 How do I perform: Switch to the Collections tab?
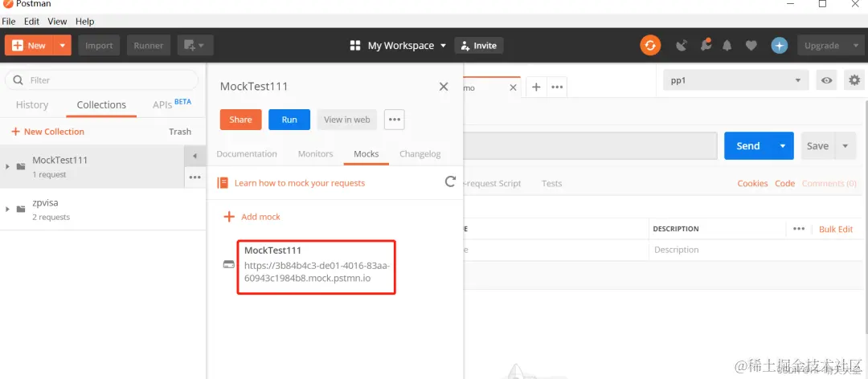101,104
